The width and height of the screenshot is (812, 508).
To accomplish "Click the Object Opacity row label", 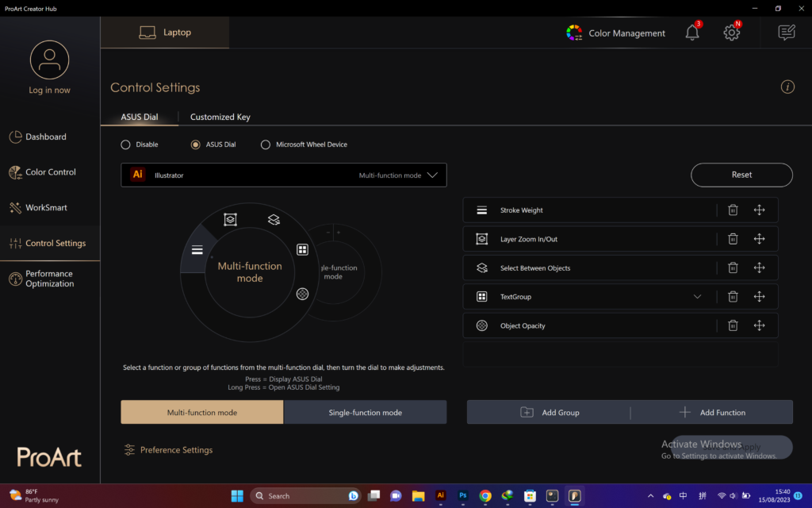I will coord(523,325).
